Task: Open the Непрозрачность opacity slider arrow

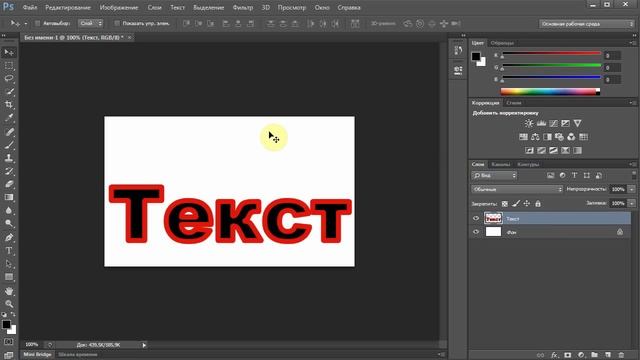Action: point(632,189)
